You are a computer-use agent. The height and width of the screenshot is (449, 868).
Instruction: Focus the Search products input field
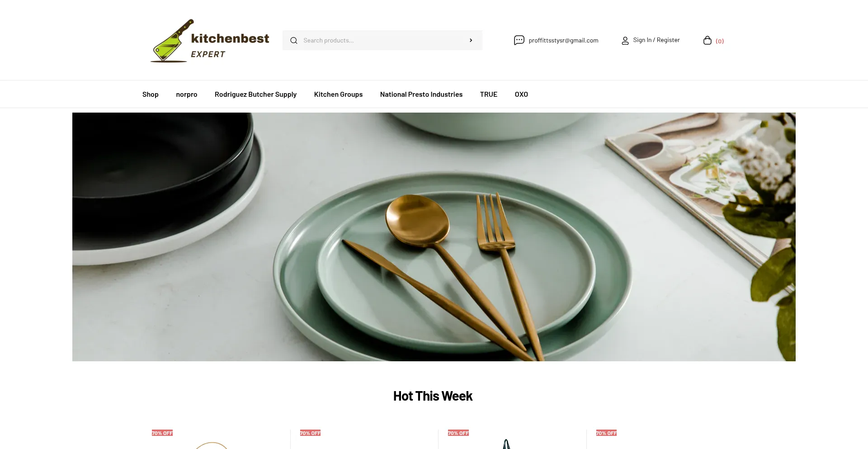[x=382, y=40]
